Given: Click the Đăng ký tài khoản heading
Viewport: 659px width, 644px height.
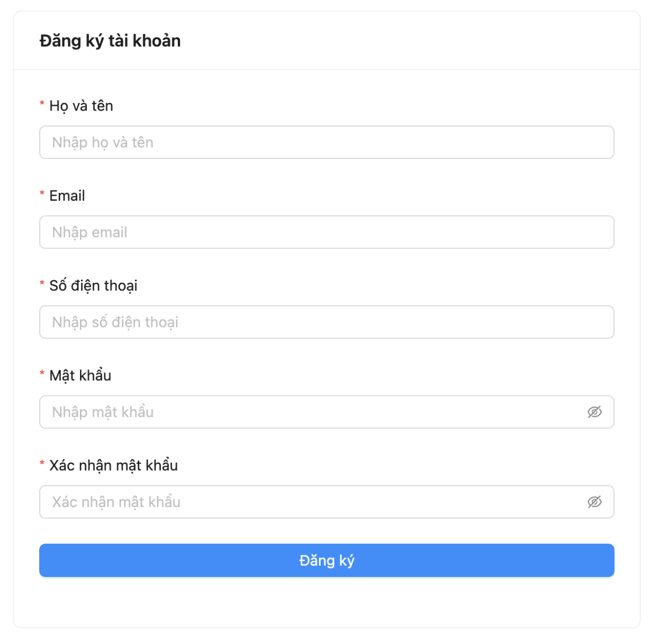Looking at the screenshot, I should pos(110,41).
